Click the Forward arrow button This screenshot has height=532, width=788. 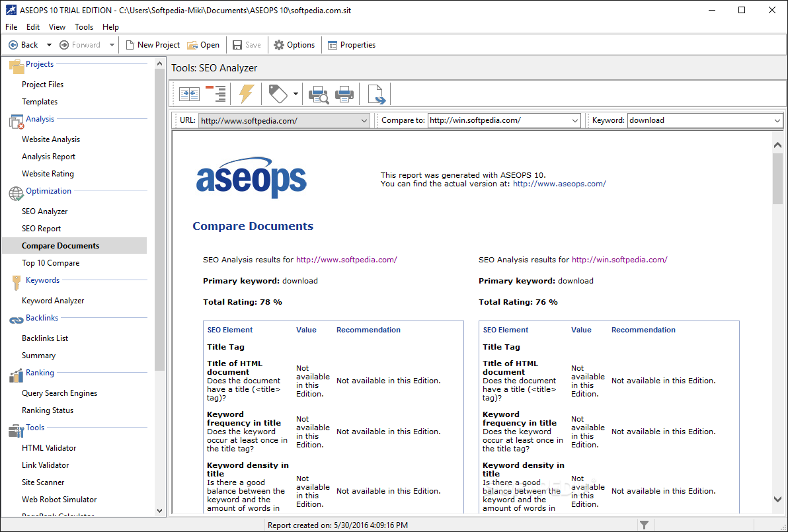[x=80, y=45]
